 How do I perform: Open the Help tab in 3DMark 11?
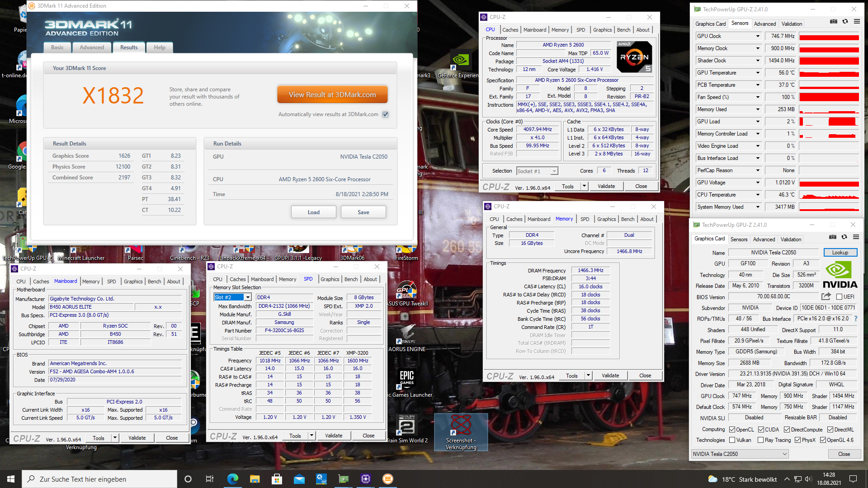click(x=160, y=47)
